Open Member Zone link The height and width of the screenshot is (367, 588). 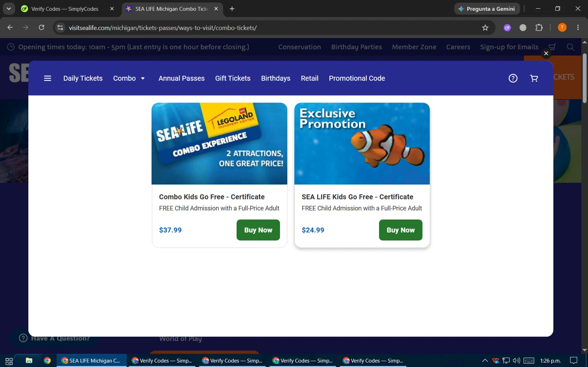tap(414, 47)
